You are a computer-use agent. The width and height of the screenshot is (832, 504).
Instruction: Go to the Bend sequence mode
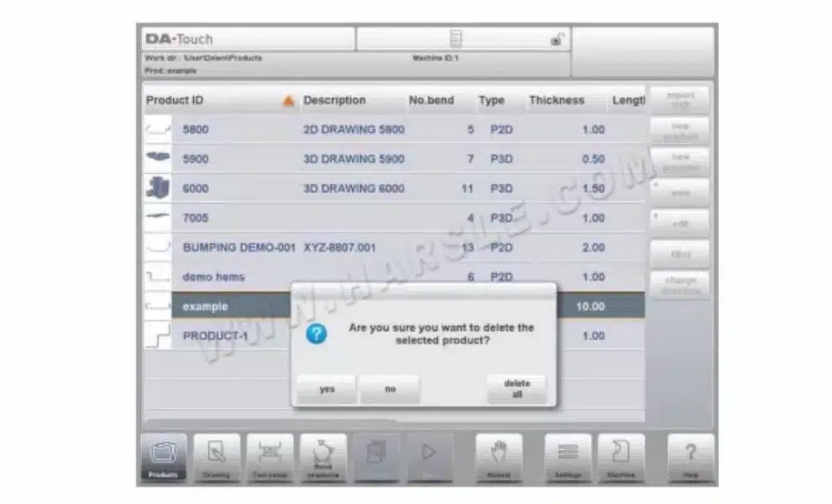[x=323, y=457]
